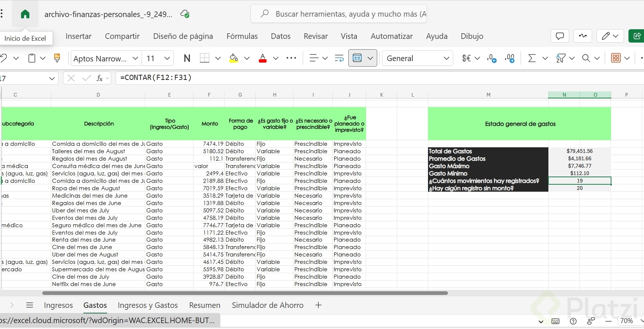Click the green Excel home icon
644x329 pixels.
25,14
